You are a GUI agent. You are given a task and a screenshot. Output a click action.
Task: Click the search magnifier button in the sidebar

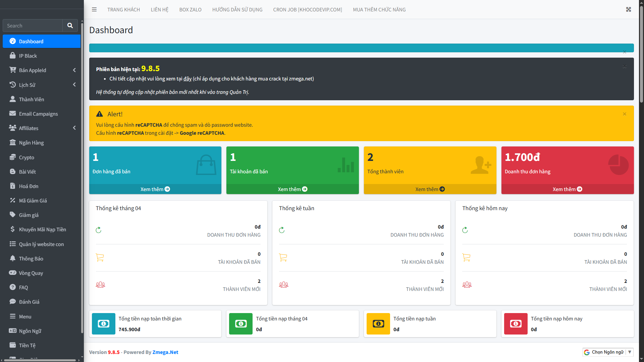[70, 25]
